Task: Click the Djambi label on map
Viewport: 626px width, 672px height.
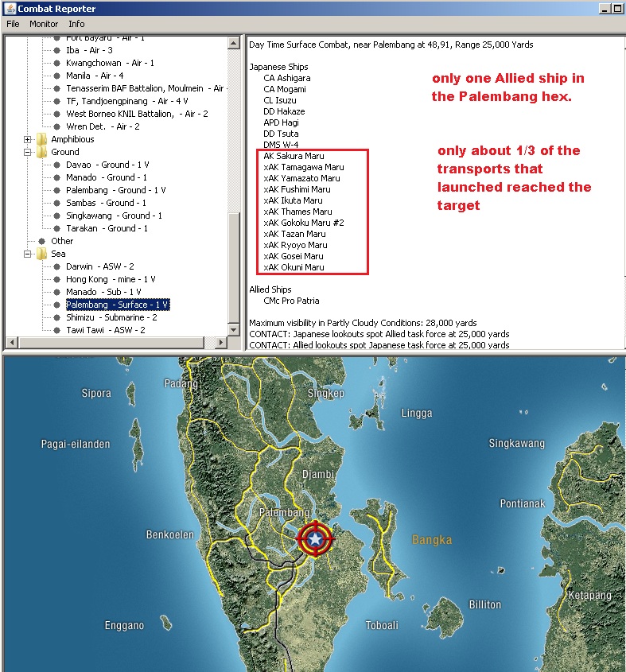Action: click(x=318, y=474)
